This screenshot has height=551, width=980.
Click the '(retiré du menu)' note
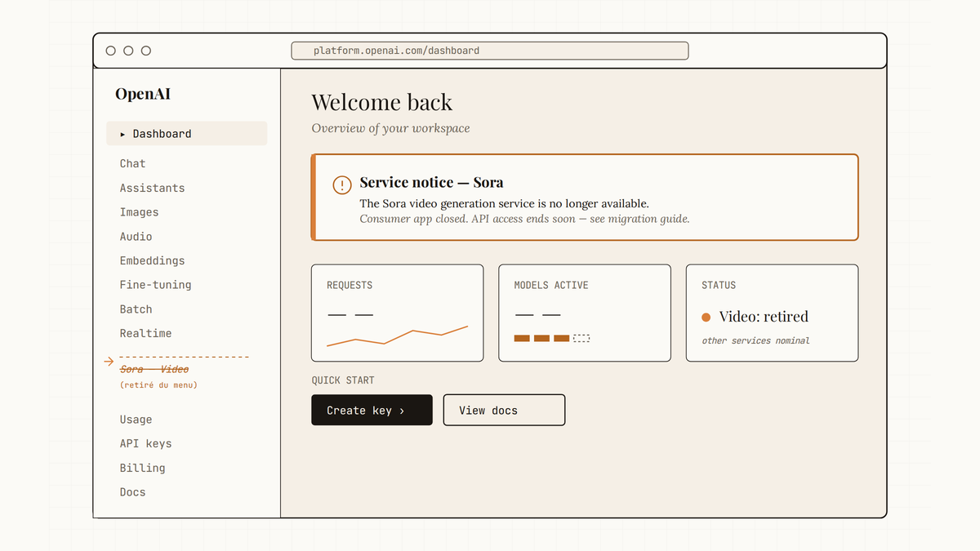point(158,385)
